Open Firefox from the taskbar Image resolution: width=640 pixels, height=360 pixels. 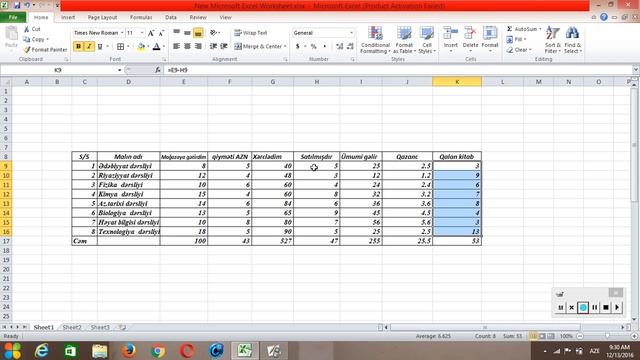point(129,351)
